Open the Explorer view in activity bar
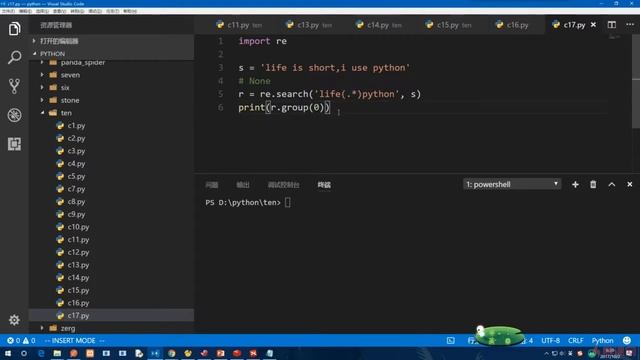Screen dimensions: 640x360 (14, 29)
